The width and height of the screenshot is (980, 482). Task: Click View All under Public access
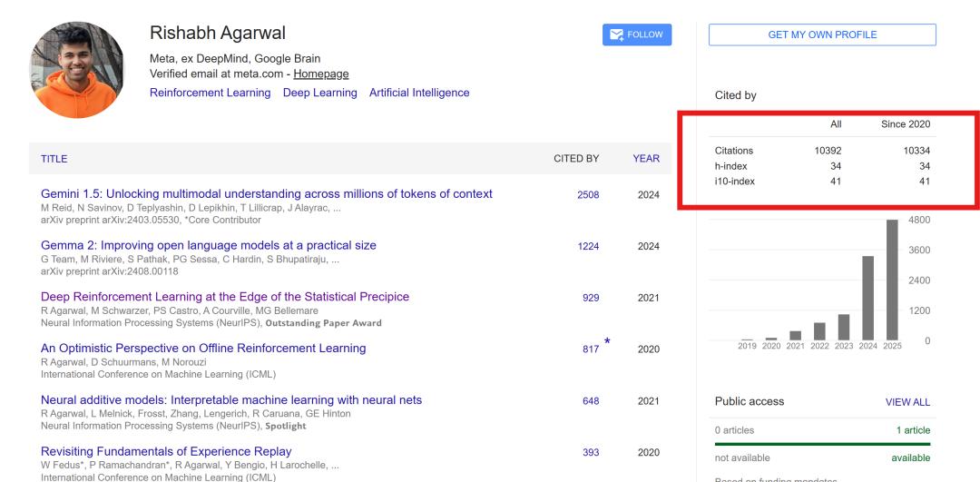[907, 402]
